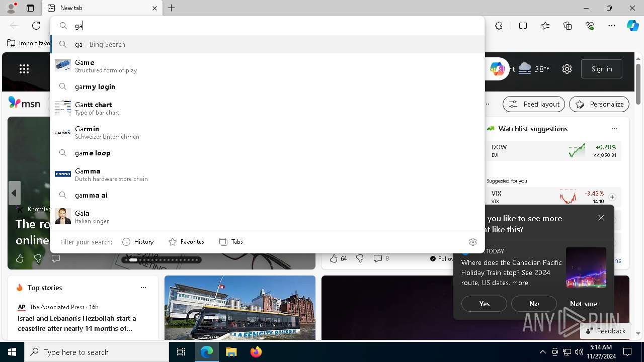
Task: Filter search by Tabs
Action: 231,242
